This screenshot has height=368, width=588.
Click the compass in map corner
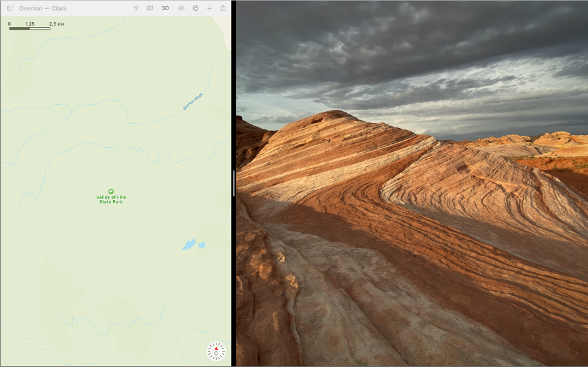(x=216, y=351)
